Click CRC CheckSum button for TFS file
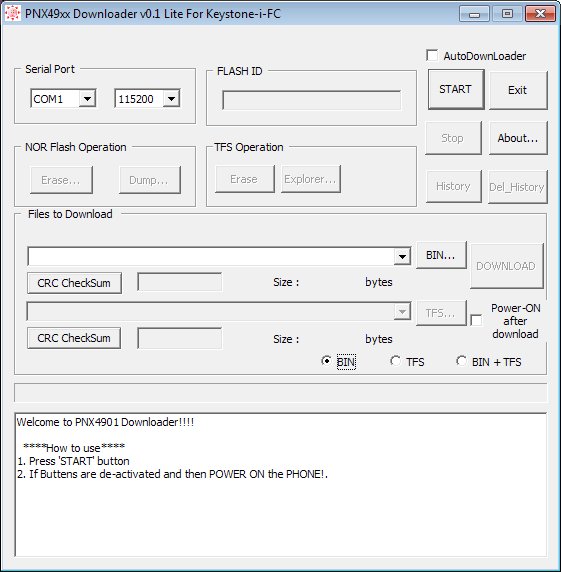Screen dimensions: 561x572 click(x=74, y=338)
